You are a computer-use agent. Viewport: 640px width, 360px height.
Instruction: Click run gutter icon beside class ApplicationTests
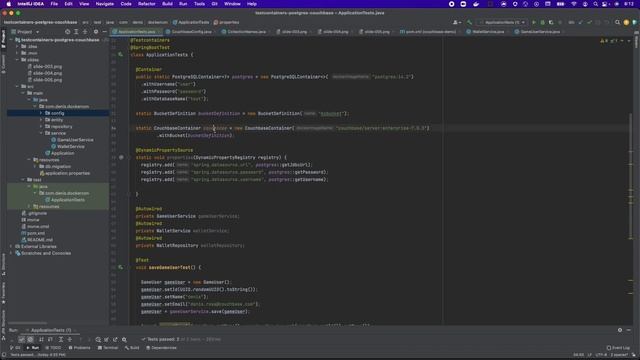(x=120, y=54)
